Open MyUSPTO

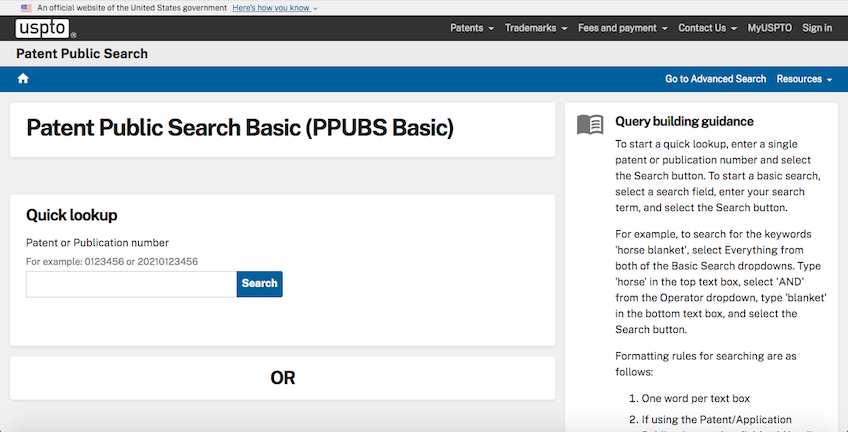click(770, 28)
